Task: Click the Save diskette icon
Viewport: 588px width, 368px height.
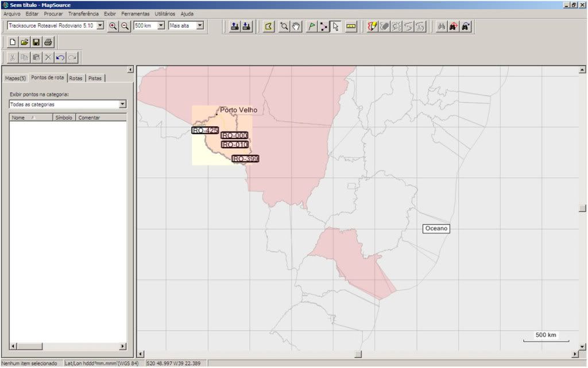Action: (36, 42)
